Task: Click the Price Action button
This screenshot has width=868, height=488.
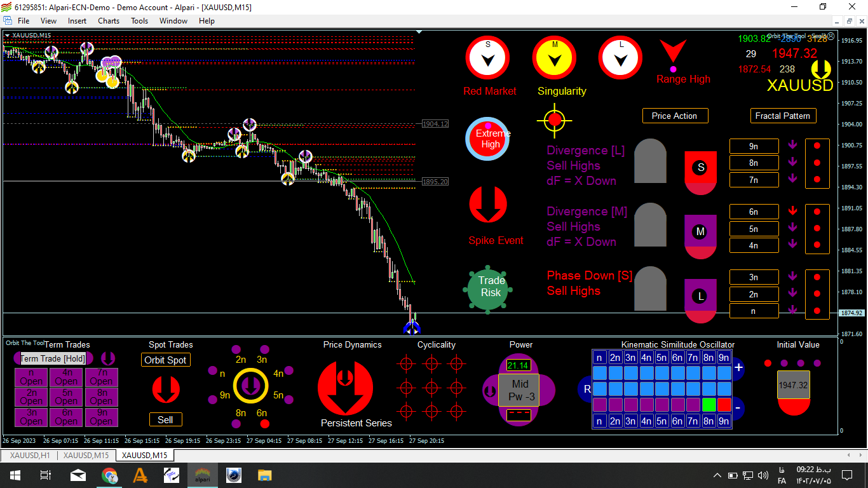Action: (x=675, y=116)
